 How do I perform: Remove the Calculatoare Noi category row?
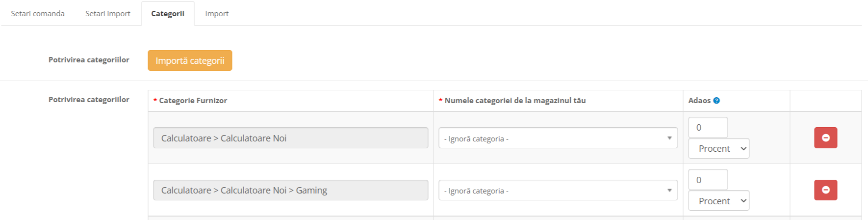(825, 138)
